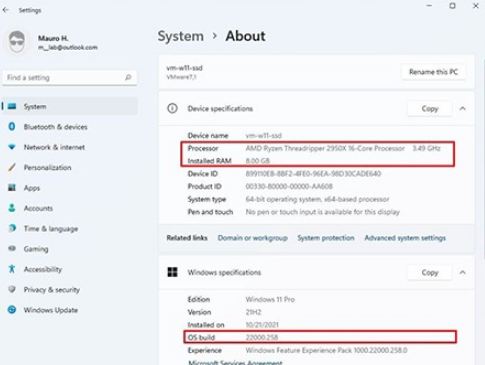Open Gaming settings
This screenshot has width=485, height=365.
coord(36,249)
